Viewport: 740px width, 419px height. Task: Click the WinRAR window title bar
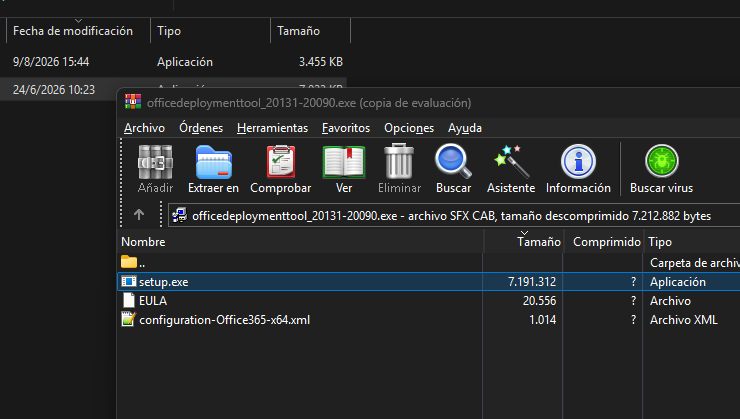click(428, 102)
